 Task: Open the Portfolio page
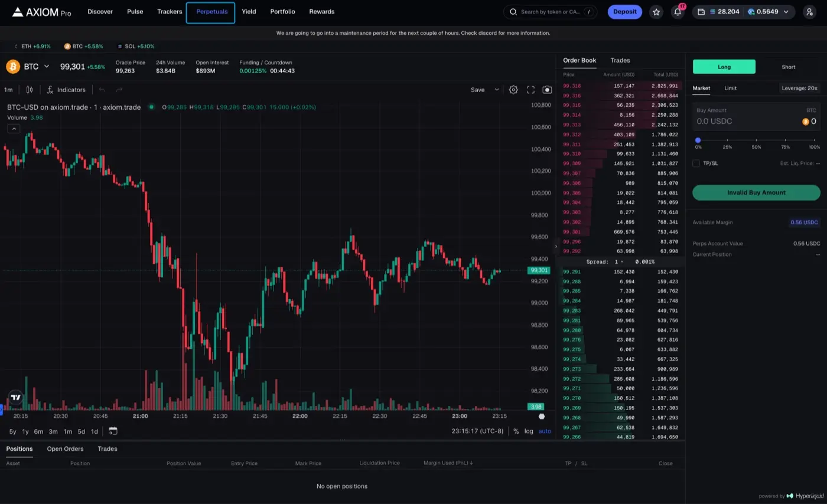tap(282, 12)
